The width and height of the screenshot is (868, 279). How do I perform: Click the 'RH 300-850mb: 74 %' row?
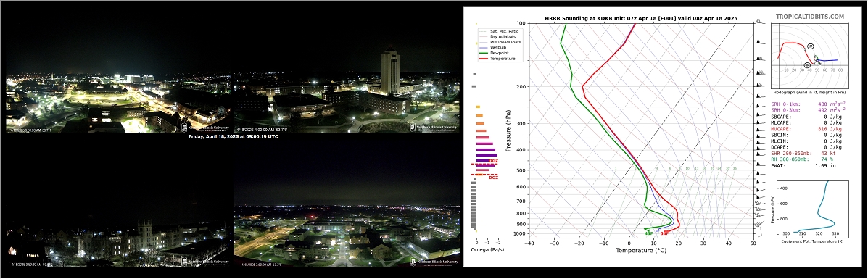[802, 159]
